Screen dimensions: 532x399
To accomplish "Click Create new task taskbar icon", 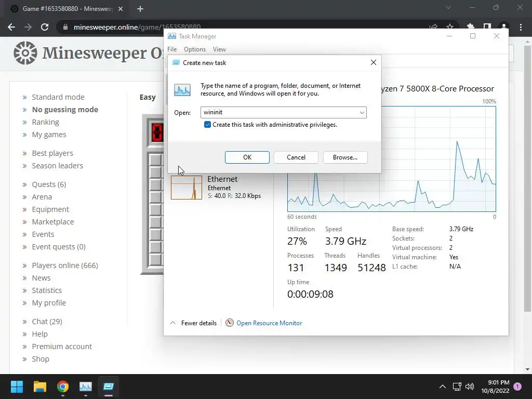I will [109, 387].
